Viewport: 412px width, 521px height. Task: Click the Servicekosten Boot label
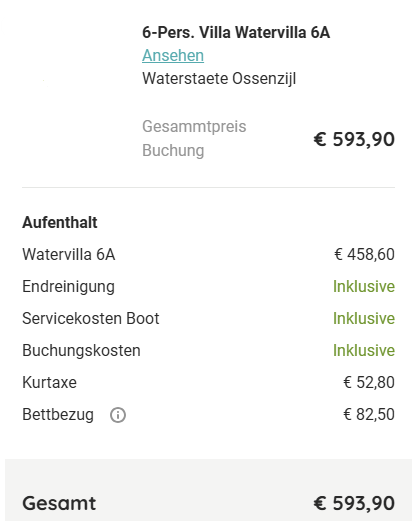[x=91, y=318]
